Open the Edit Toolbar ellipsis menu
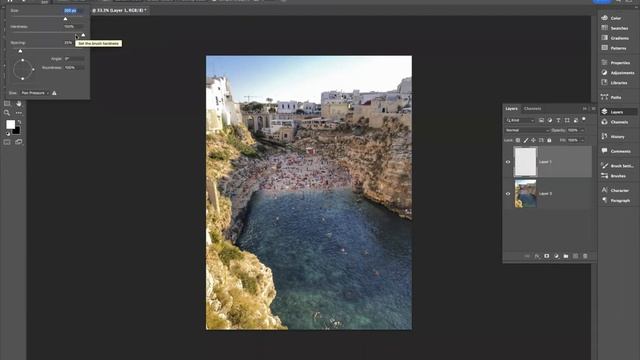The image size is (640, 360). (19, 113)
